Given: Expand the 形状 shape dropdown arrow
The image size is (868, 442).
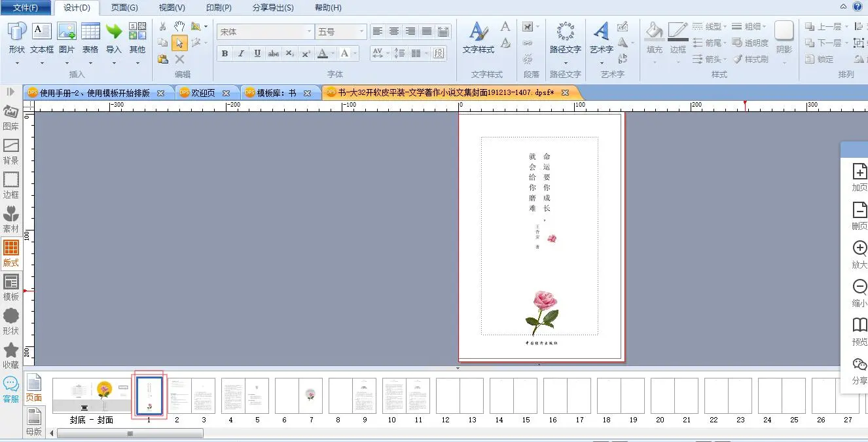Looking at the screenshot, I should (x=17, y=64).
